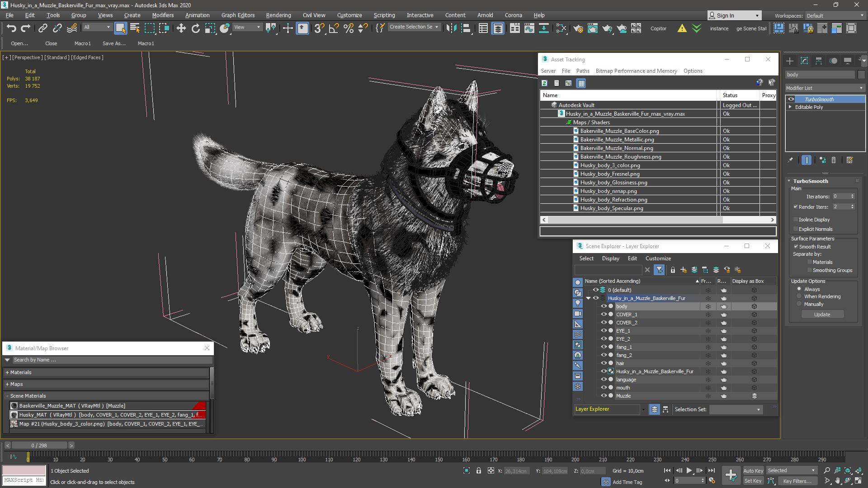Click the Mirror tool icon
The height and width of the screenshot is (488, 868).
coord(451,28)
